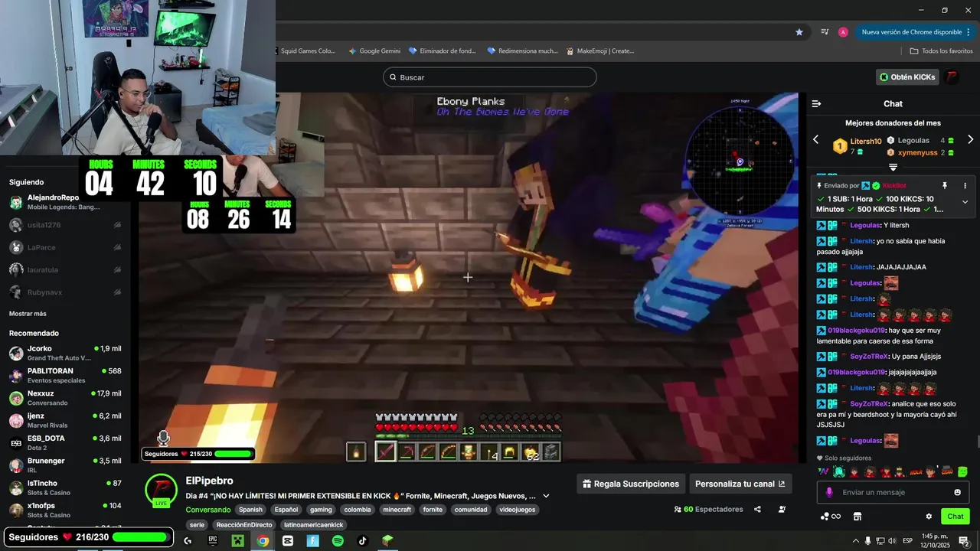
Task: Select the minecraft tag
Action: [x=397, y=510]
